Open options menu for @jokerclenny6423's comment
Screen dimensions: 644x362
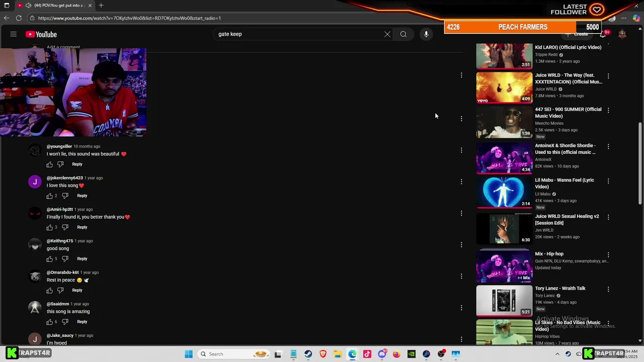[x=461, y=182]
